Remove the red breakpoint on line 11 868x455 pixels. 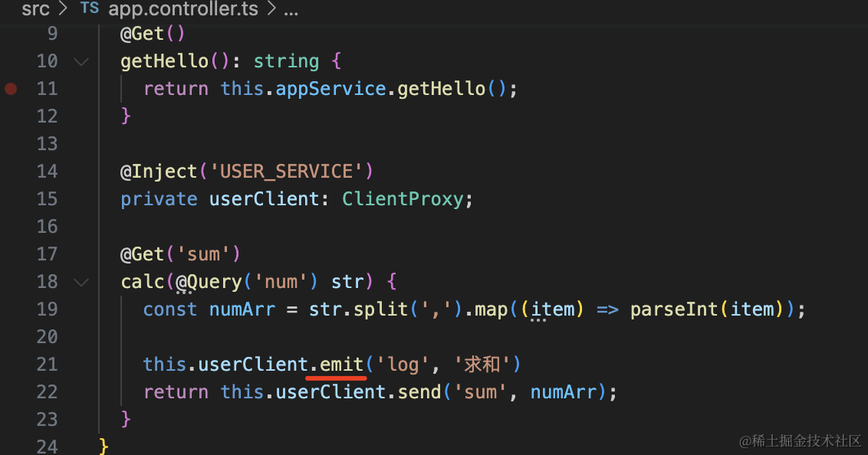[x=11, y=89]
